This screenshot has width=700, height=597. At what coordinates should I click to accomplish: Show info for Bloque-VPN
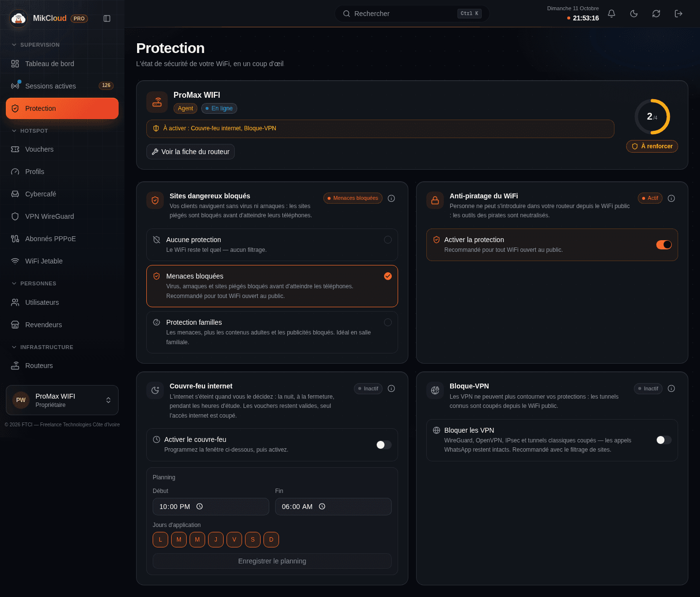point(671,388)
